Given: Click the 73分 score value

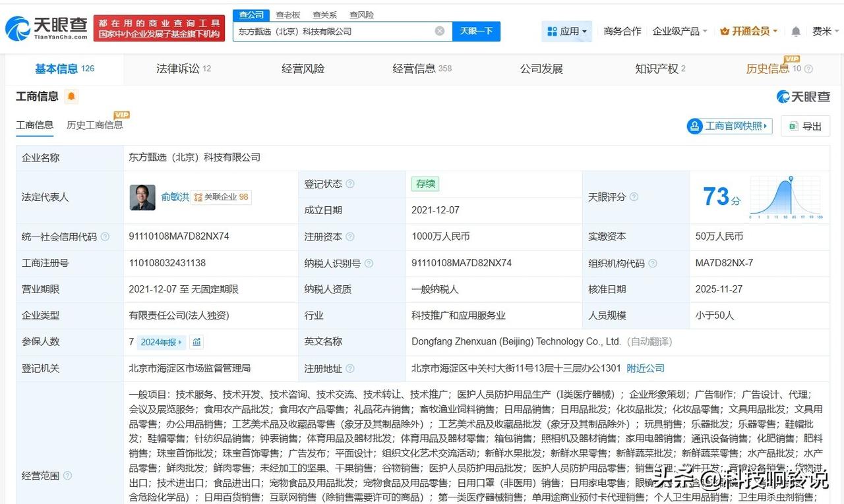Looking at the screenshot, I should point(721,197).
